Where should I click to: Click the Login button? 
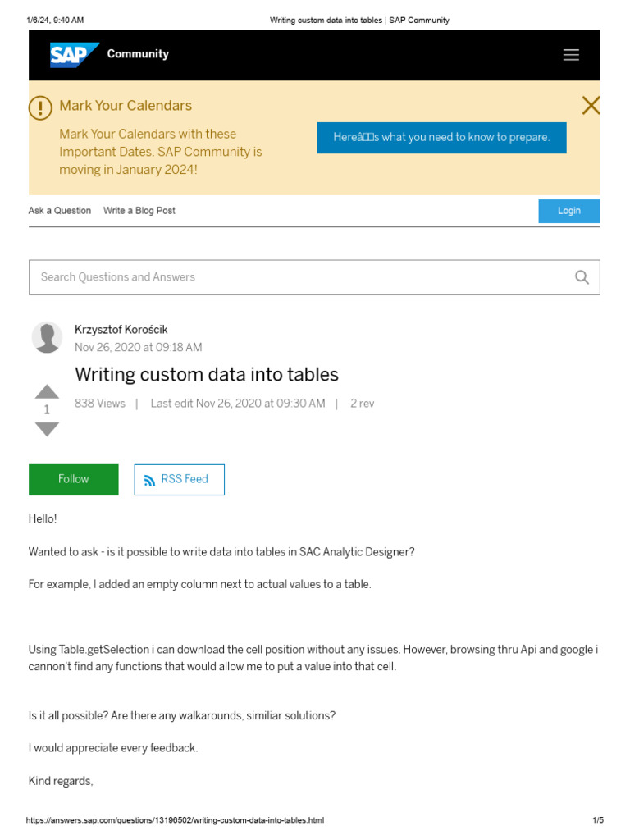pyautogui.click(x=568, y=211)
